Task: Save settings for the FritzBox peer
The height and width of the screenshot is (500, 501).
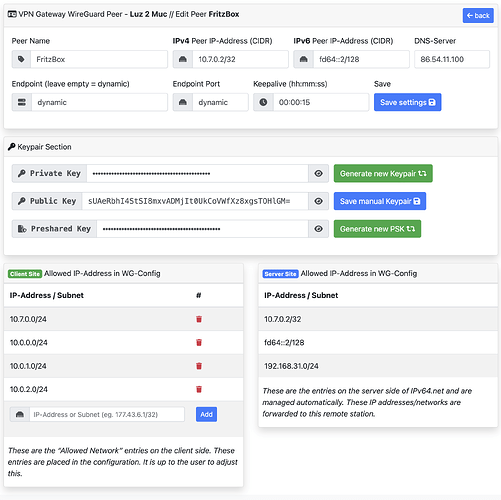Action: coord(407,102)
